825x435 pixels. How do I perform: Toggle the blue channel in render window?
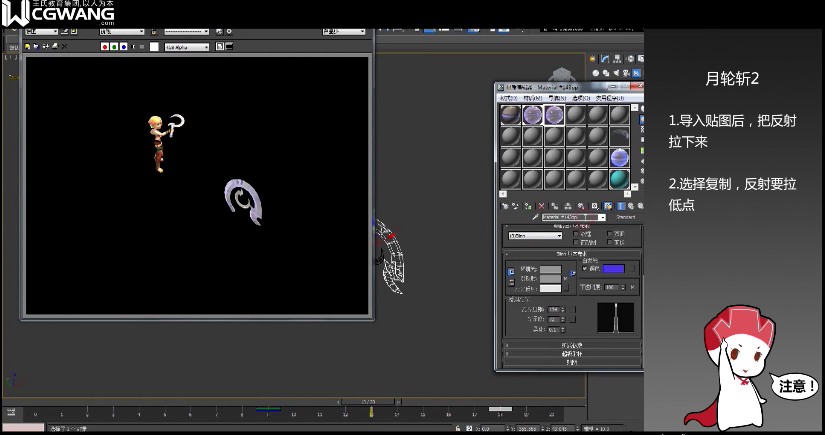tap(124, 47)
